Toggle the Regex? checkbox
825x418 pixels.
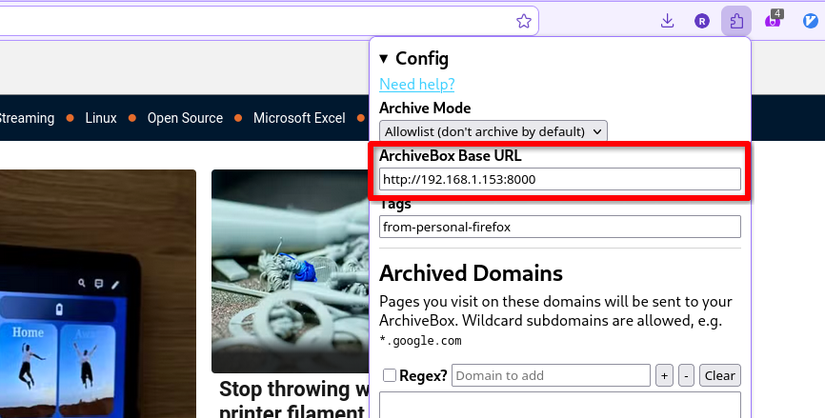pyautogui.click(x=389, y=375)
